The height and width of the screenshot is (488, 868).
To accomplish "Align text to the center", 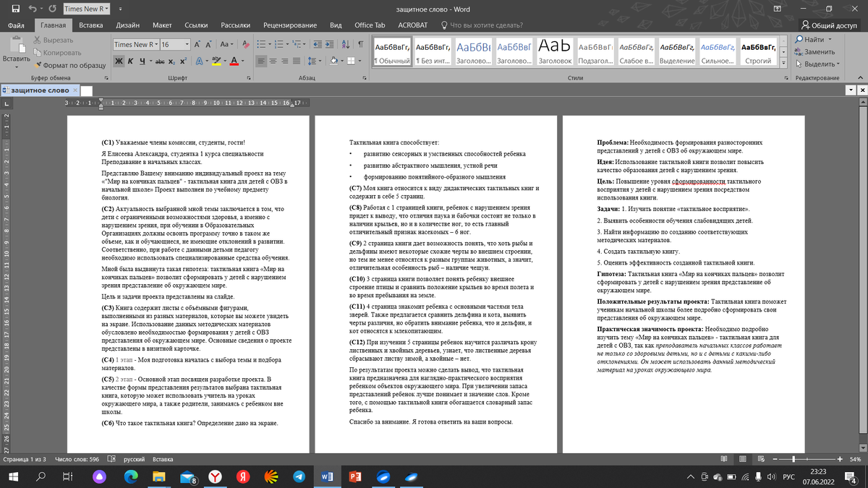I will (274, 61).
